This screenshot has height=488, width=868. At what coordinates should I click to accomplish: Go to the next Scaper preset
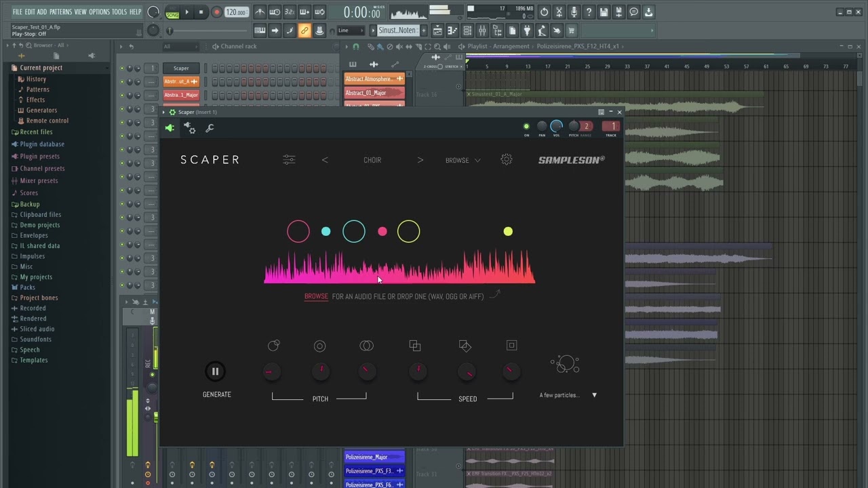[x=420, y=160]
